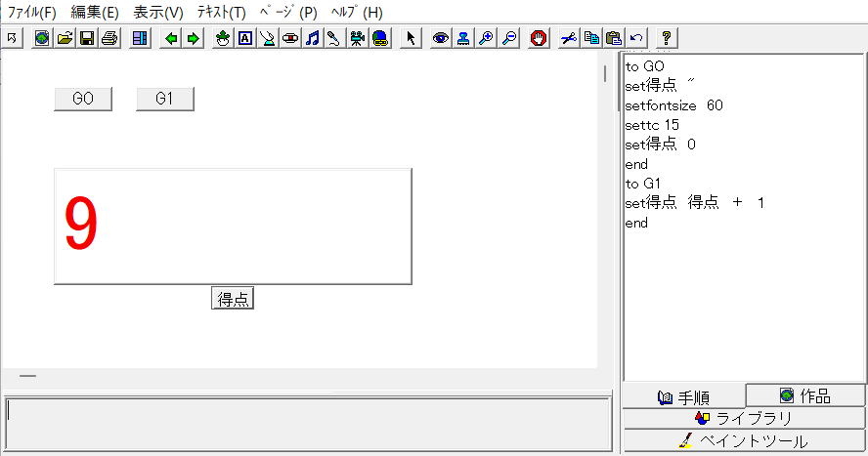Click in the command center input area

click(308, 424)
